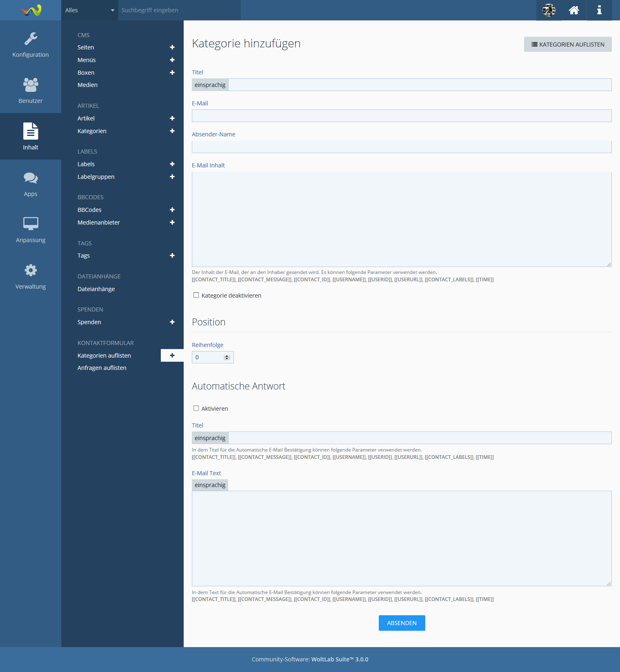Click the Reihenfolge number stepper arrows
The width and height of the screenshot is (620, 672).
(227, 357)
